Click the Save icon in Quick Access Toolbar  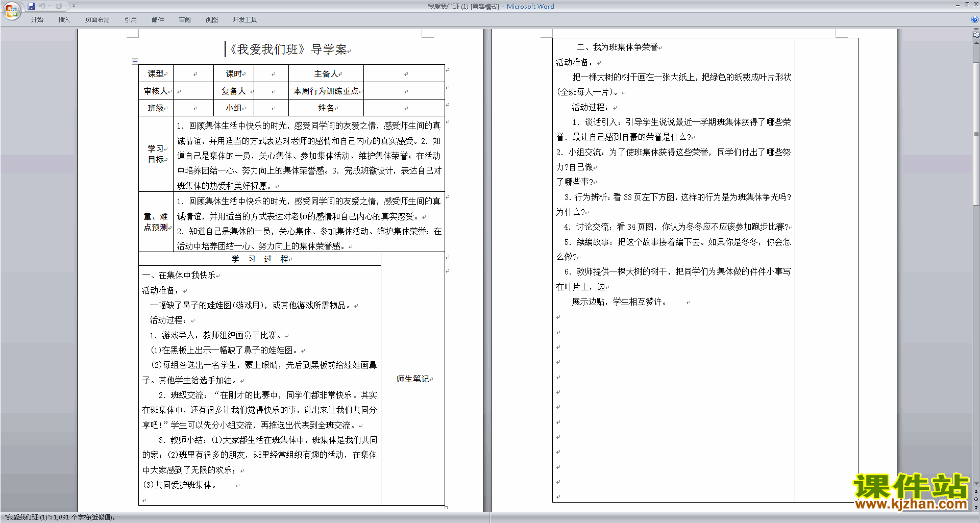click(x=31, y=6)
